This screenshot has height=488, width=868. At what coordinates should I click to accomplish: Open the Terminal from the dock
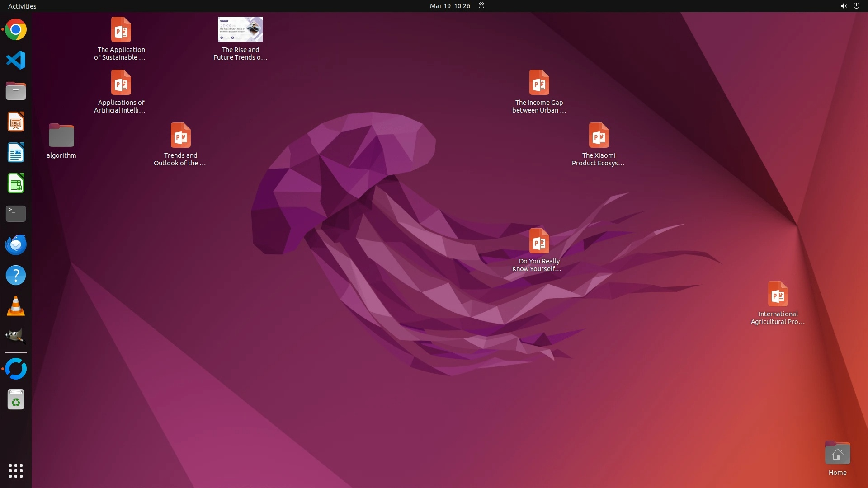[16, 214]
